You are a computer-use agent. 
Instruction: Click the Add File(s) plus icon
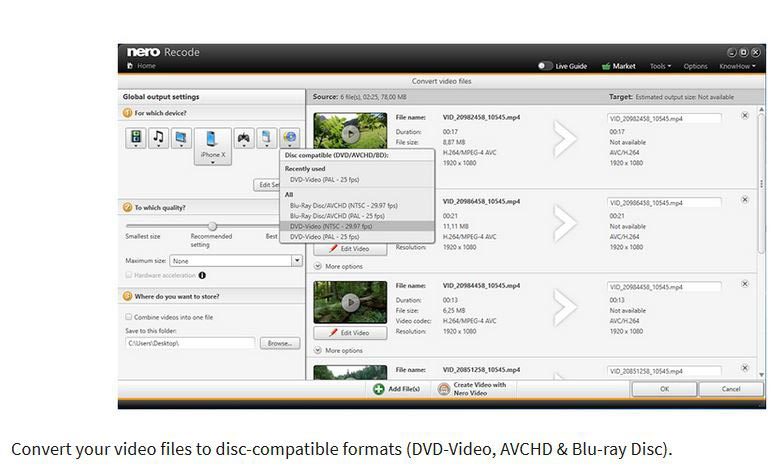point(379,389)
